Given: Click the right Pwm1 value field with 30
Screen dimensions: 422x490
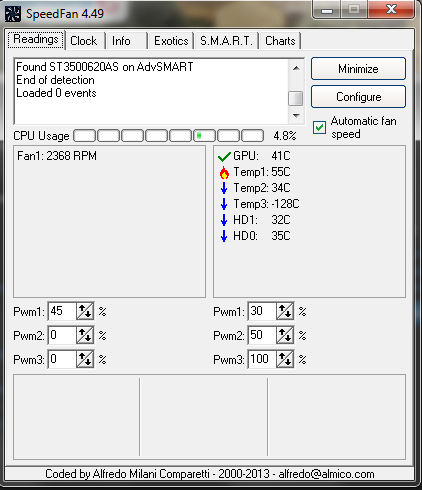Looking at the screenshot, I should (x=262, y=311).
